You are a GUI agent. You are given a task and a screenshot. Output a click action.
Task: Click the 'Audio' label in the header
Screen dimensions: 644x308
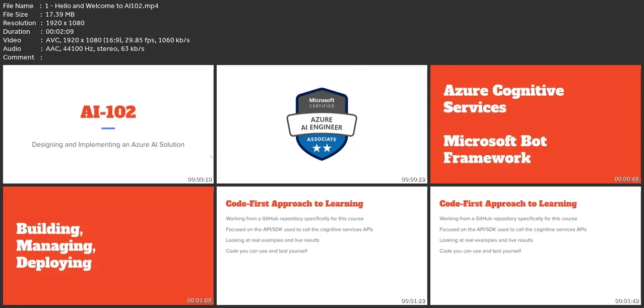point(12,49)
